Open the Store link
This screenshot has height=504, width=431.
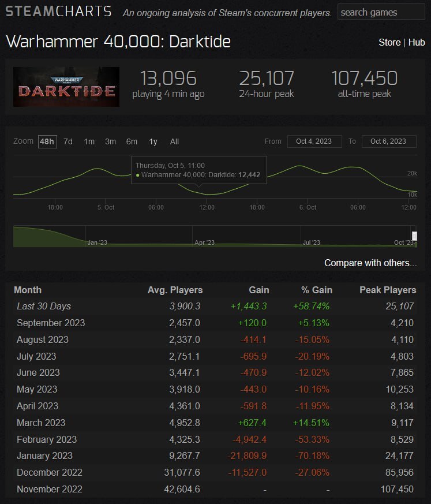point(389,42)
